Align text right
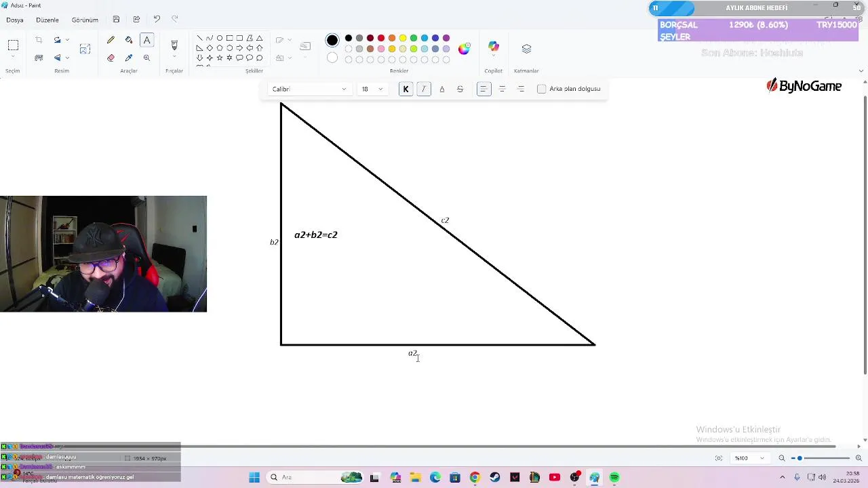868x488 pixels. pyautogui.click(x=520, y=89)
